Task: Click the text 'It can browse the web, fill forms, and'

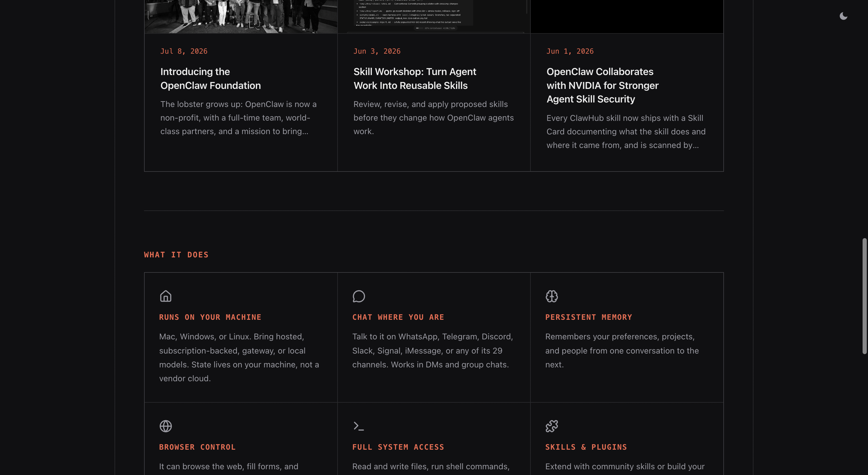Action: (x=229, y=467)
